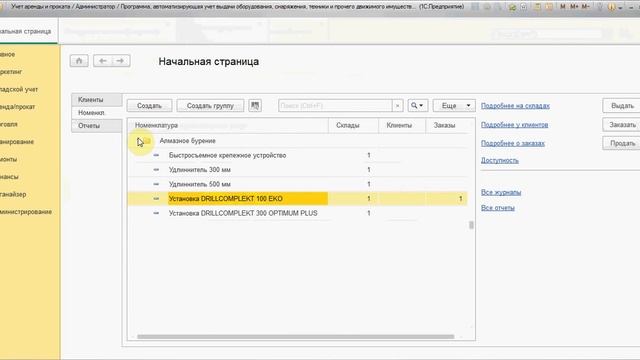Click the Продать button

click(622, 143)
